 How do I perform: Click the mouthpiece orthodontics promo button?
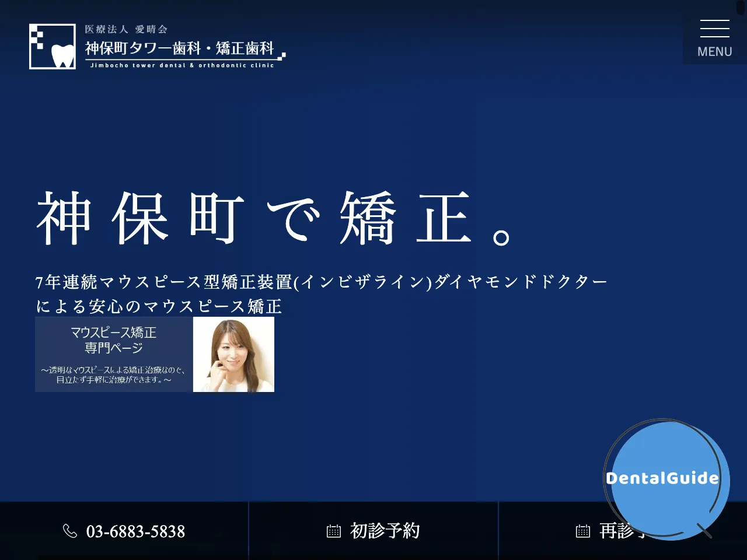pyautogui.click(x=113, y=354)
